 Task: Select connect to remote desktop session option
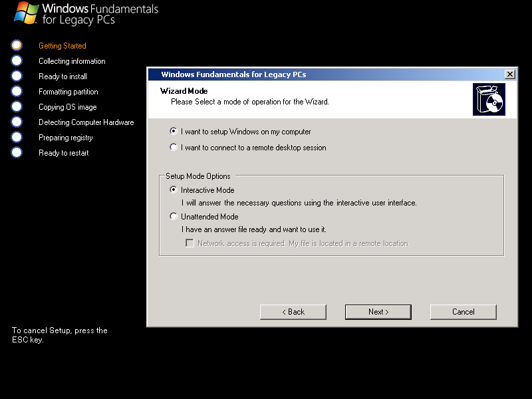point(174,148)
